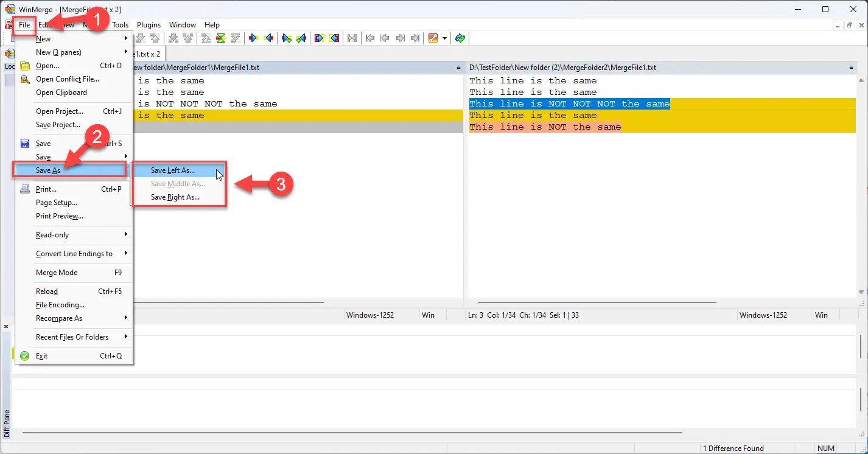Switch to the MergeFile1.txt x 2 tab
The width and height of the screenshot is (868, 454).
tap(148, 54)
